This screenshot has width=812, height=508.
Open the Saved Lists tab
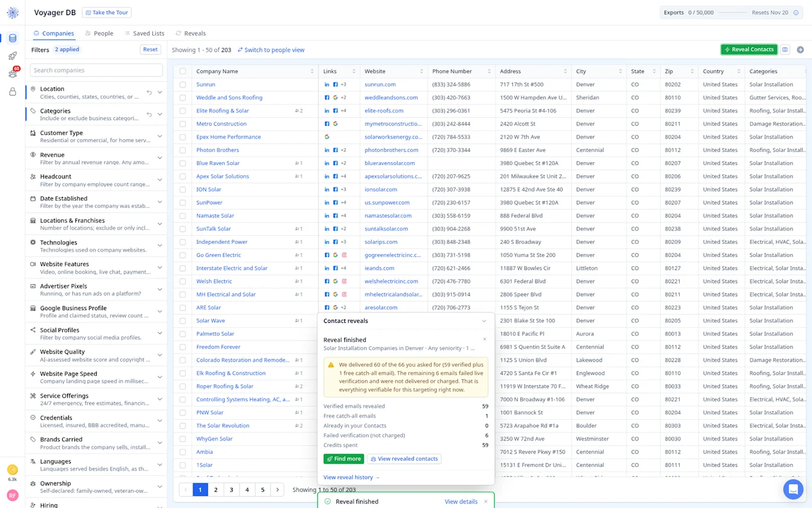tap(144, 33)
